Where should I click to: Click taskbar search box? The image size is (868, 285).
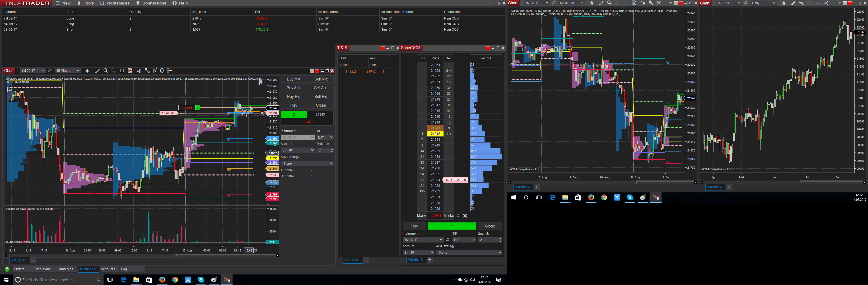pyautogui.click(x=57, y=280)
